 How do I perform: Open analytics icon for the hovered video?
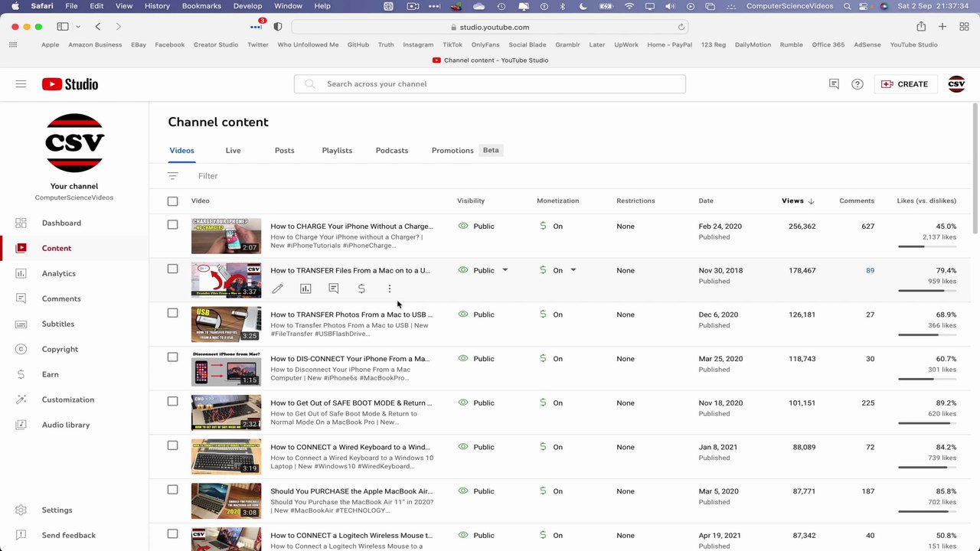click(305, 289)
